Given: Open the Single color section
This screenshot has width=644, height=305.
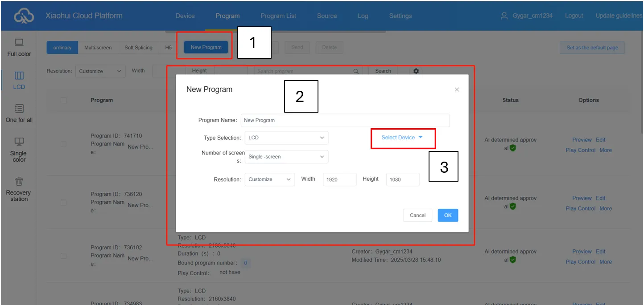Looking at the screenshot, I should click(19, 150).
